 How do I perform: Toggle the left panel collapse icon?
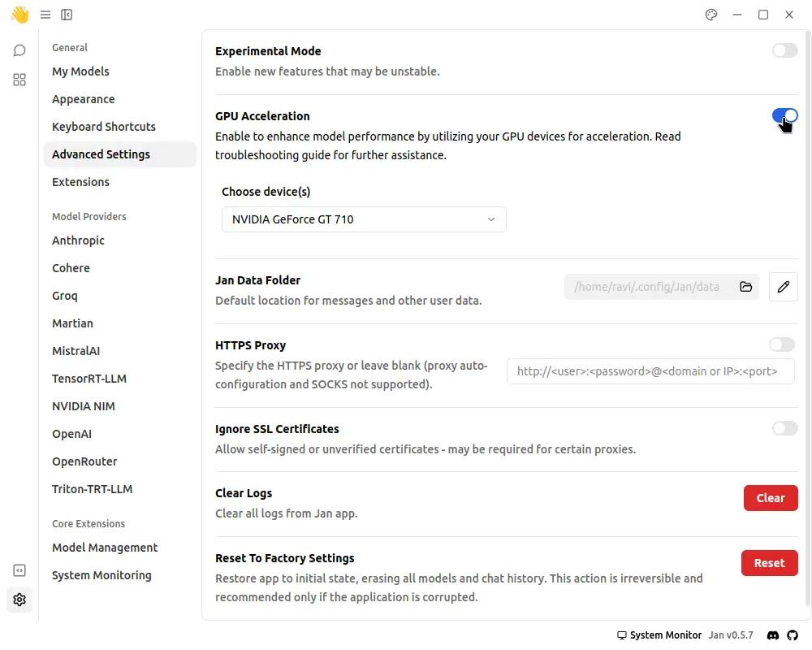click(67, 15)
